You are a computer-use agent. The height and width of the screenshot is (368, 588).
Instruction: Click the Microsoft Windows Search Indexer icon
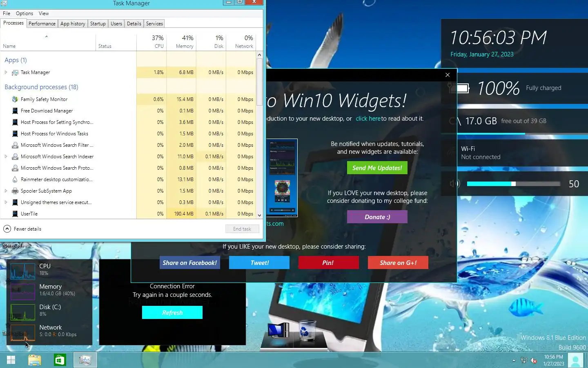click(x=15, y=157)
